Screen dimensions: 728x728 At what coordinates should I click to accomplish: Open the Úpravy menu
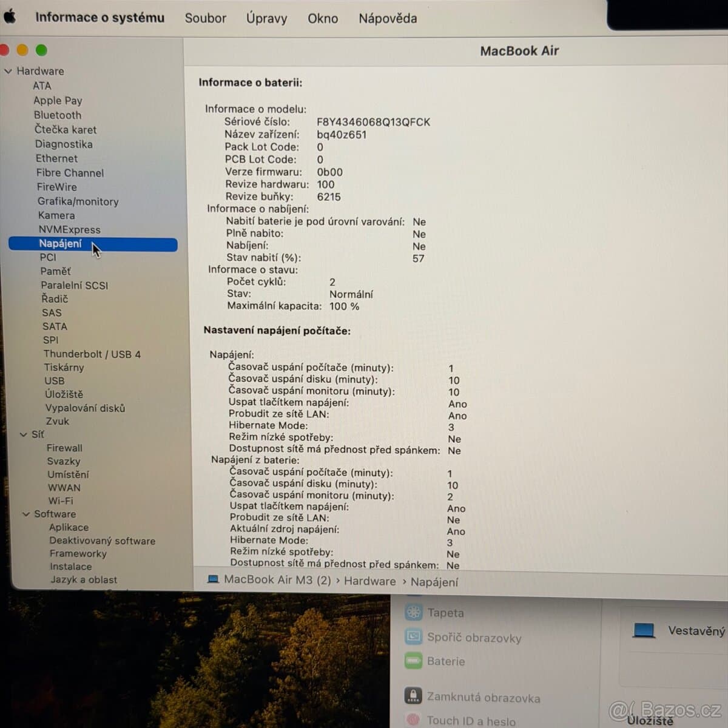(x=267, y=18)
